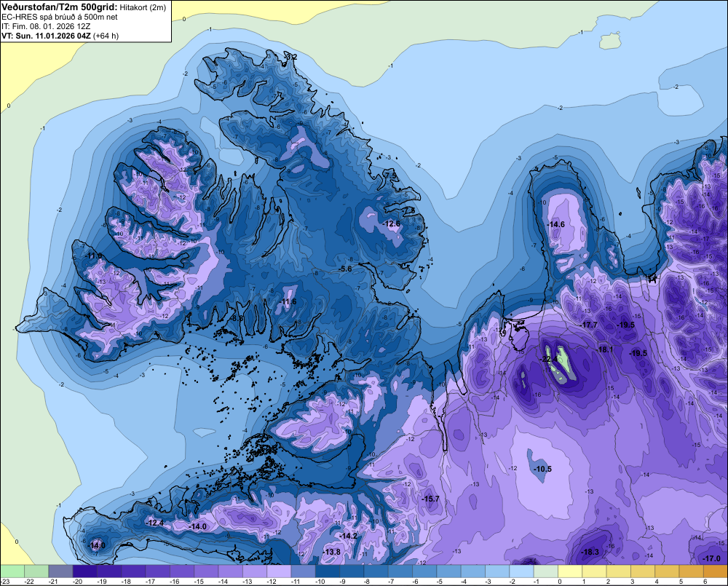
Task: Select the -18.3 temperature label
Action: pyautogui.click(x=590, y=552)
